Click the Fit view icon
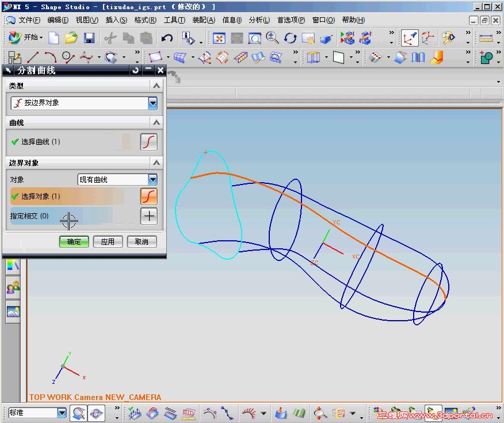This screenshot has width=504, height=423. coord(219,39)
